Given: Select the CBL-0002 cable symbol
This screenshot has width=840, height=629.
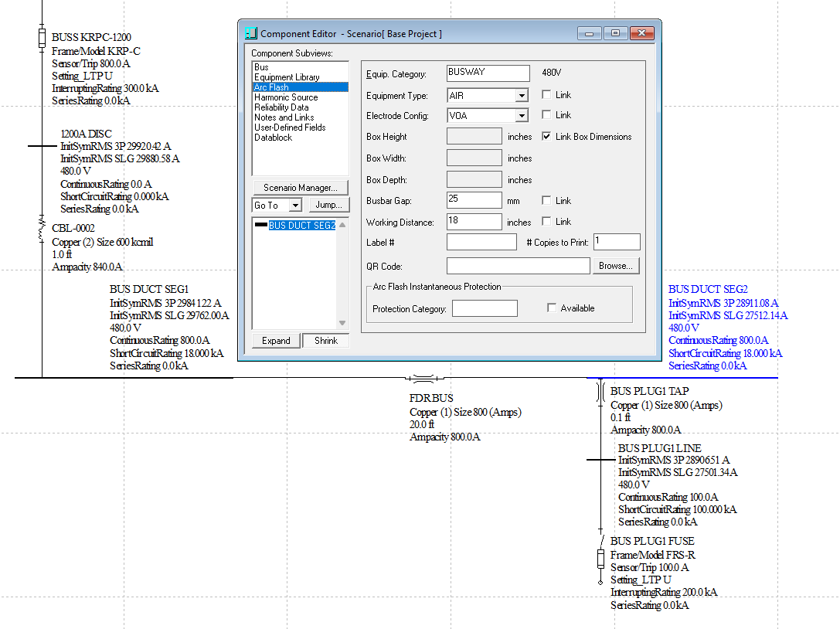Looking at the screenshot, I should 42,229.
